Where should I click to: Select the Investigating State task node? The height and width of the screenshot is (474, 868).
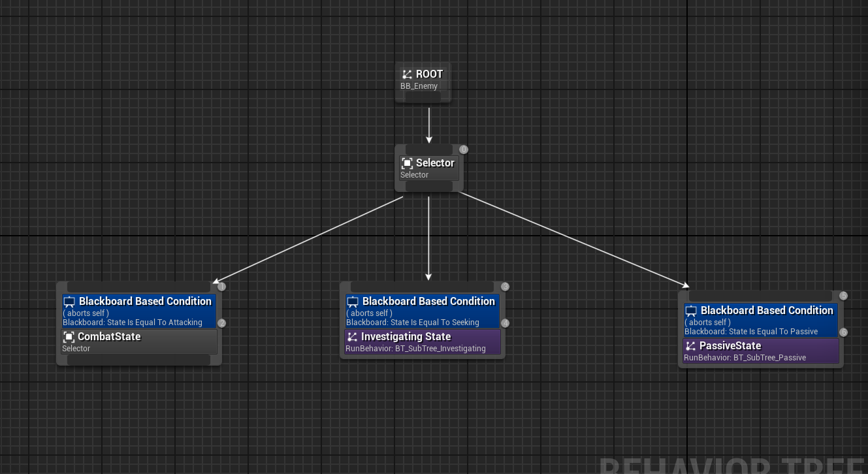click(x=423, y=341)
